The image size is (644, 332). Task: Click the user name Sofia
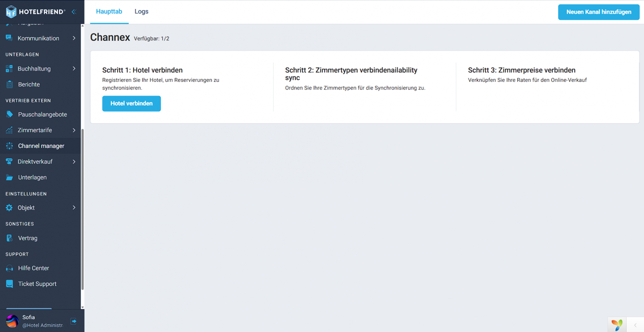29,317
